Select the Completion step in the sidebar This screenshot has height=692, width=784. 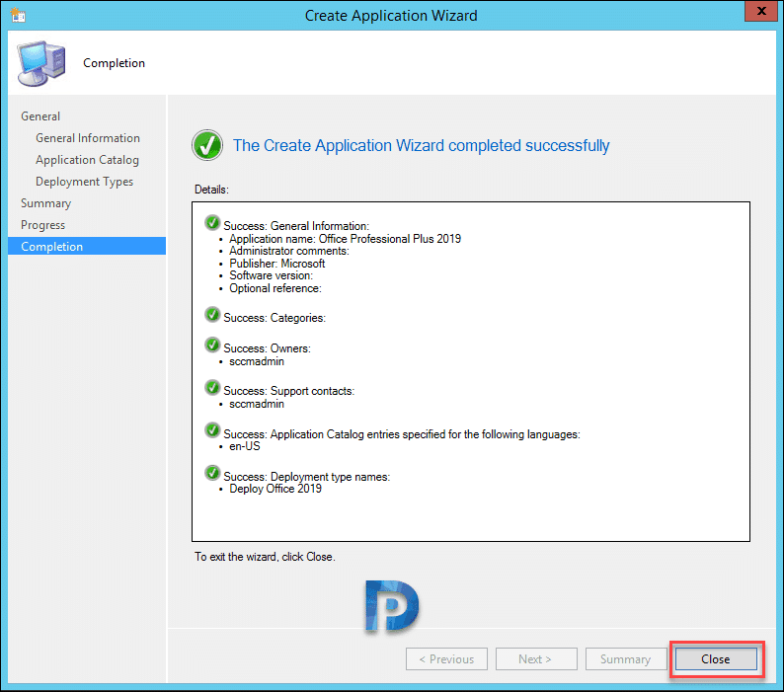coord(87,247)
